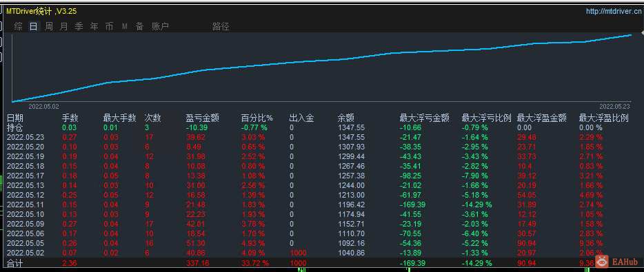644x272 pixels.
Task: Select the 2022.05.06 date row
Action: [26, 233]
